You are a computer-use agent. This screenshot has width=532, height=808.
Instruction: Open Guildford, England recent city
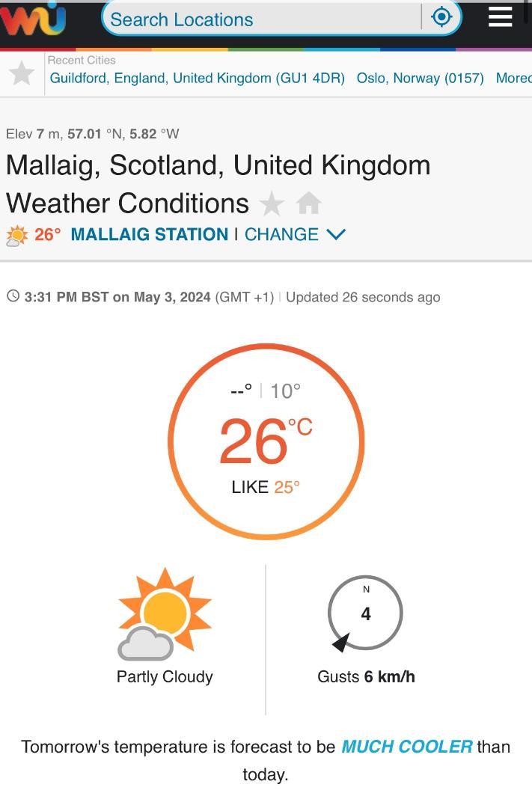(x=197, y=79)
